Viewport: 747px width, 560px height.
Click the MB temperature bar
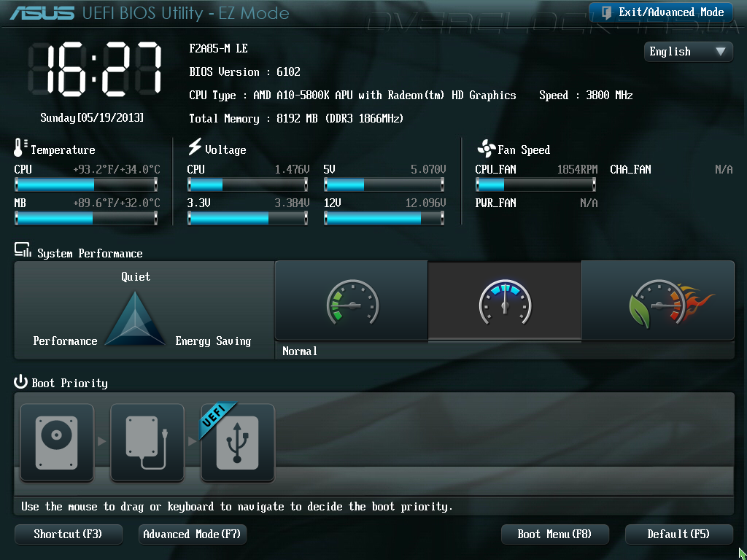[x=86, y=218]
